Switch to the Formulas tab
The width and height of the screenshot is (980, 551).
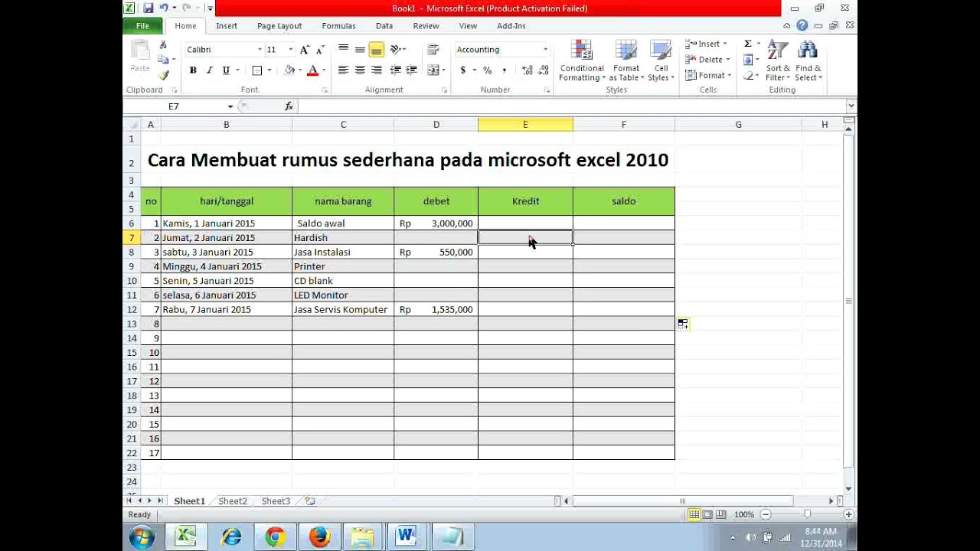pyautogui.click(x=338, y=26)
